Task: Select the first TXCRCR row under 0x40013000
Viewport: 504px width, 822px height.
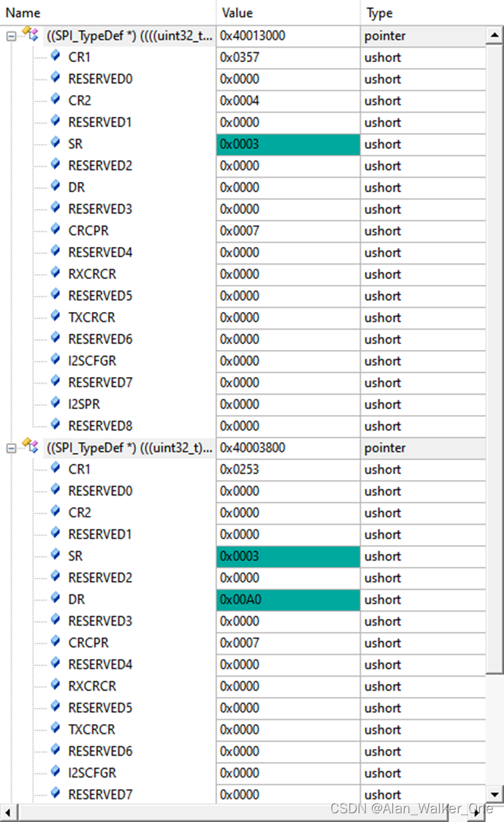Action: click(x=243, y=318)
